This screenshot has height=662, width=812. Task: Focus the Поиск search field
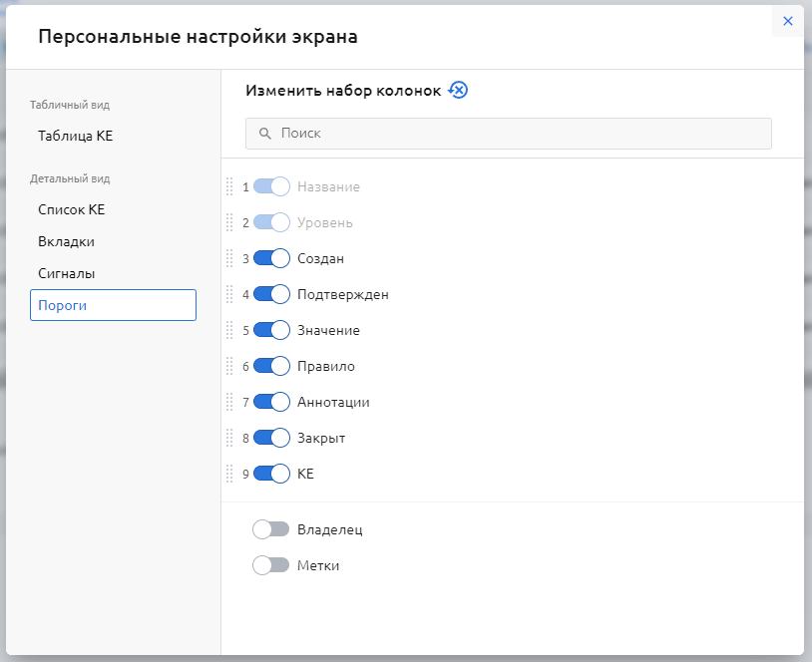509,134
